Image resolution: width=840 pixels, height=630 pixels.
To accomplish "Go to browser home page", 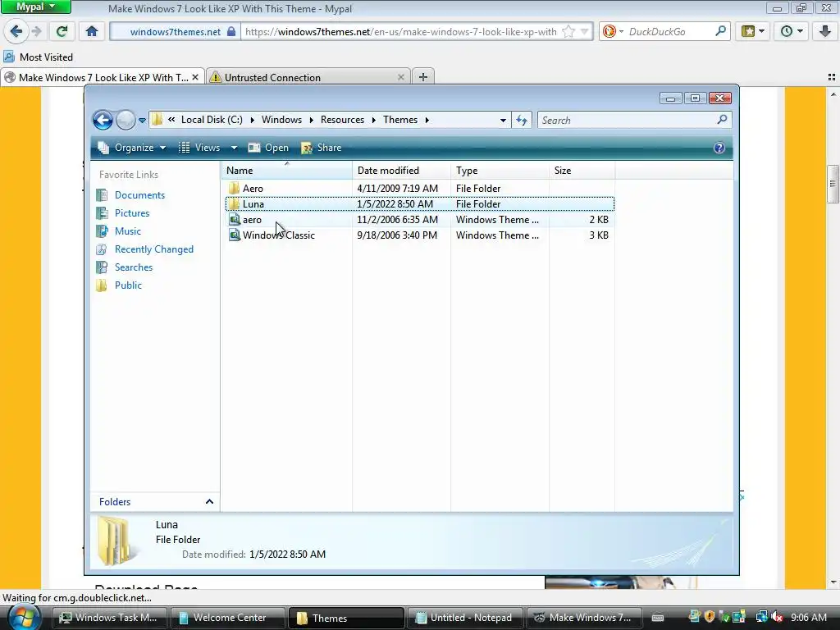I will pyautogui.click(x=92, y=32).
